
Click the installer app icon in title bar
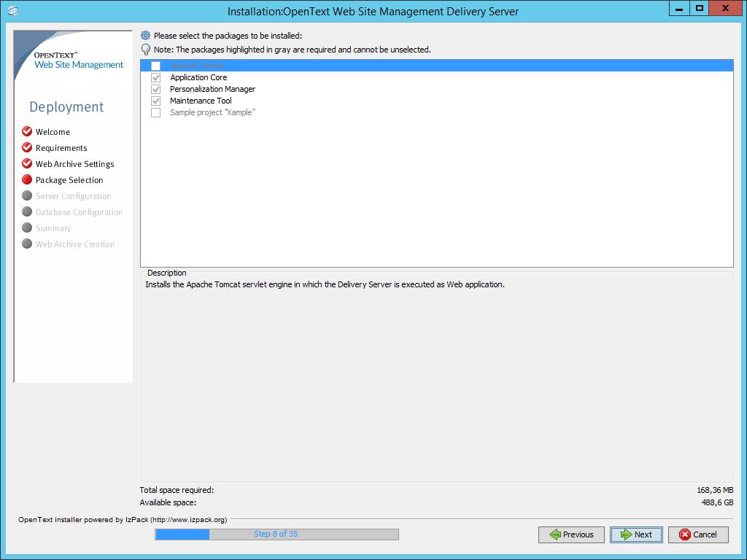point(13,10)
